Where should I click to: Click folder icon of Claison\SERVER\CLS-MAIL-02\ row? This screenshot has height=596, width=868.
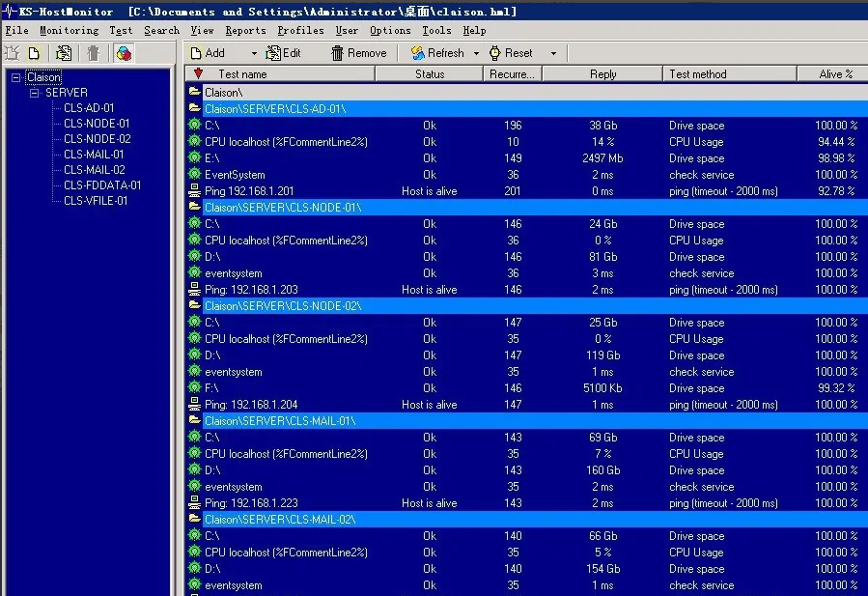pyautogui.click(x=194, y=519)
